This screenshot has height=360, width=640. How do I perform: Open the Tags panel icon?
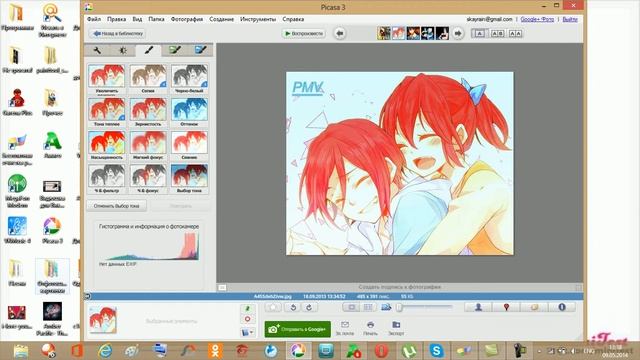534,307
